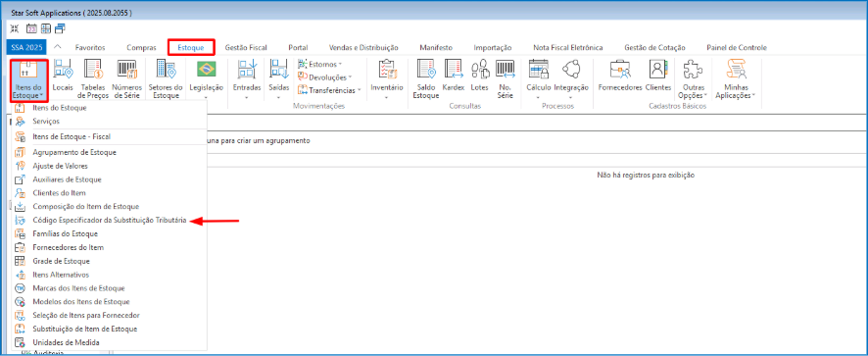Switch to Painel de Controle tab
The width and height of the screenshot is (868, 356).
pyautogui.click(x=737, y=48)
